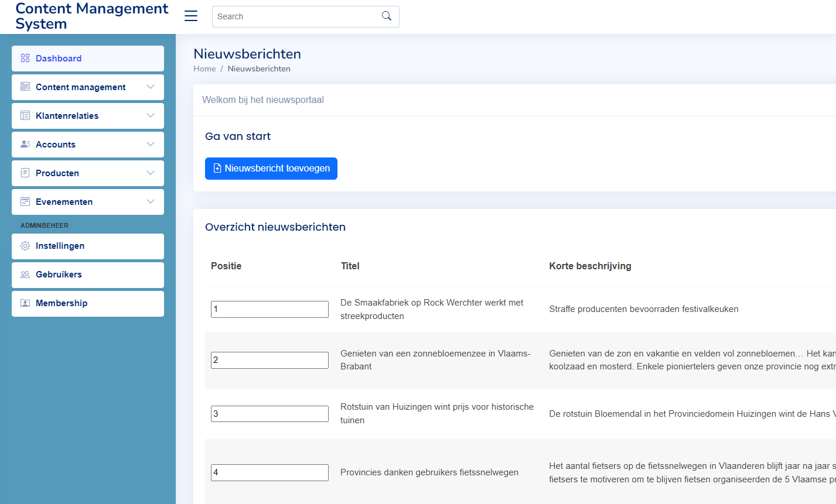Viewport: 836px width, 504px height.
Task: Open the Dashboard panel icon
Action: [x=25, y=58]
